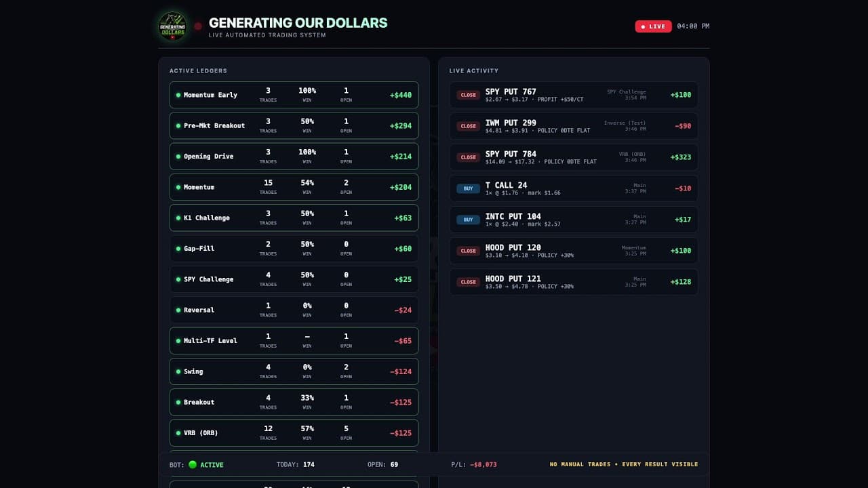The image size is (868, 488).
Task: Click the "−$90" result on IWM PUT 299
Action: coord(683,126)
